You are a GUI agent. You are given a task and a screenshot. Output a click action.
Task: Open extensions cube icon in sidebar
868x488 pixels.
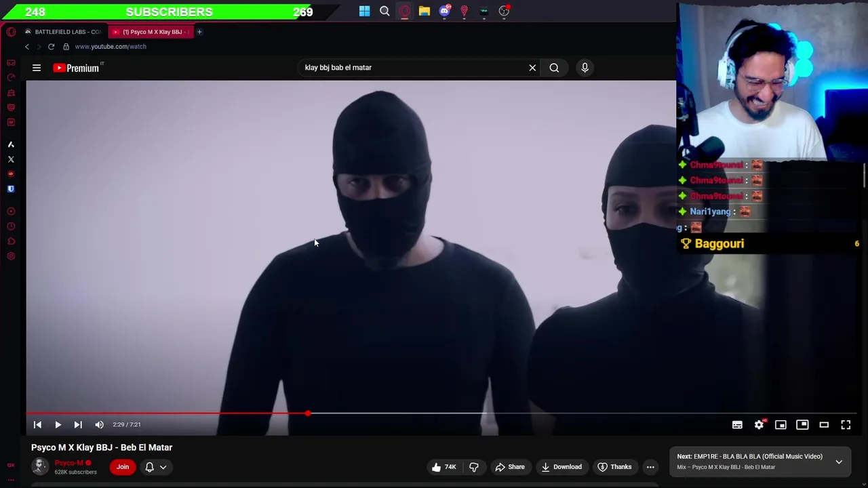11,241
